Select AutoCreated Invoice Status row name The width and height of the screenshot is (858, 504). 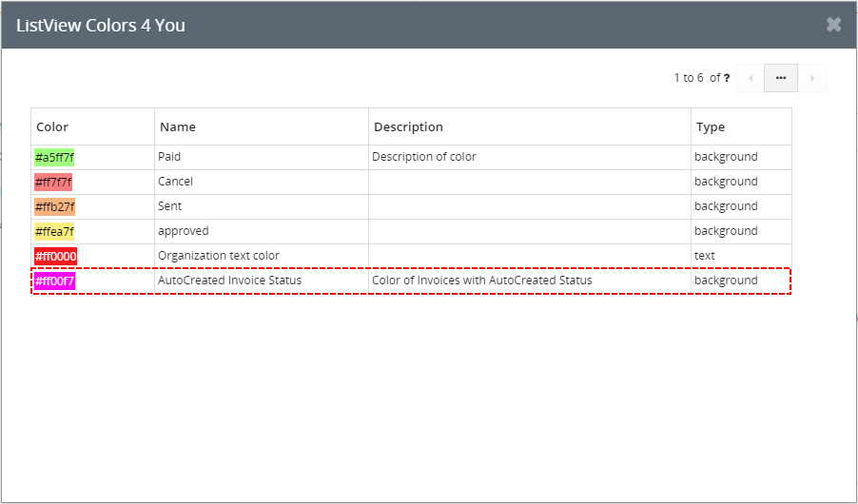pos(229,281)
